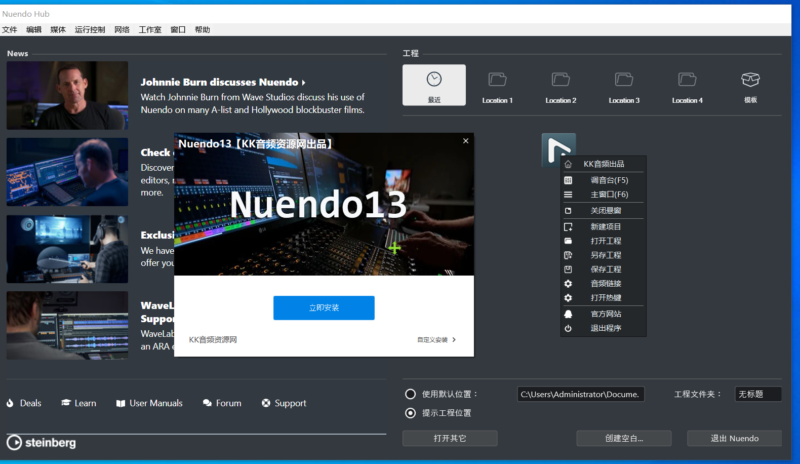Open the 运行控制 menu

coord(90,30)
